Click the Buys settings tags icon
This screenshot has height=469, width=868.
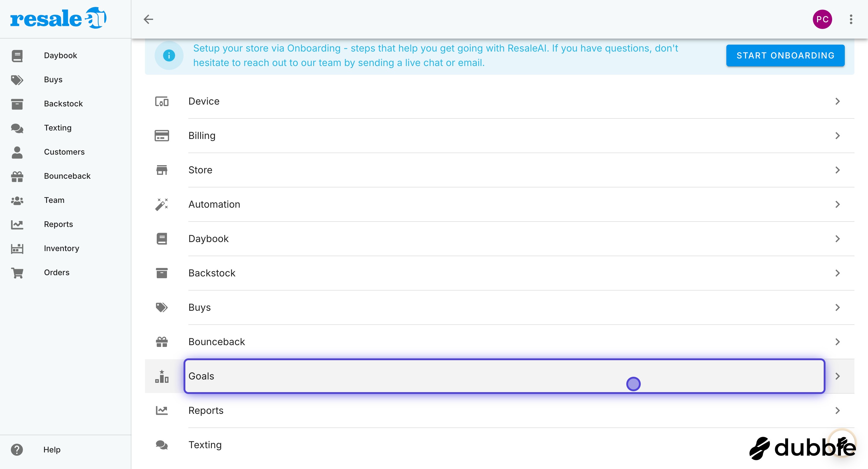point(162,308)
